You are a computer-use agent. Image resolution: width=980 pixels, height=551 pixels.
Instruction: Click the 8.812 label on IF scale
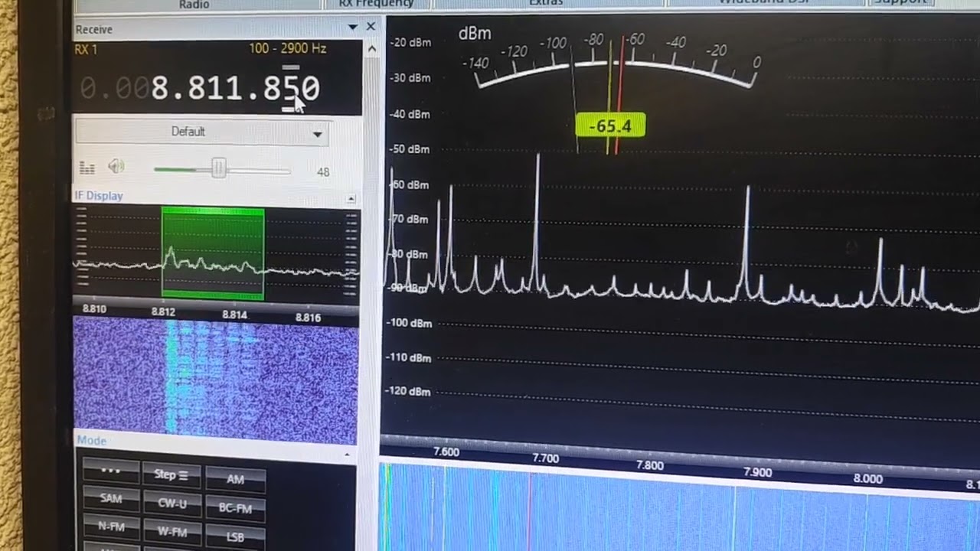click(163, 311)
